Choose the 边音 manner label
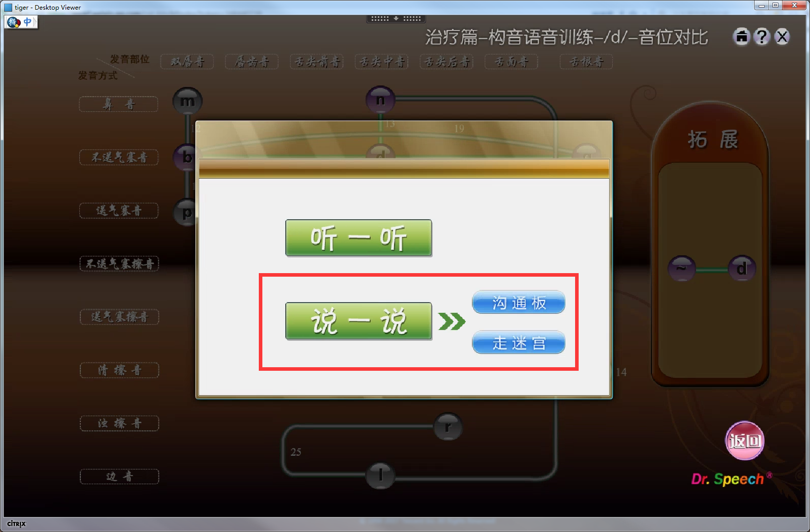Image resolution: width=810 pixels, height=532 pixels. point(119,477)
